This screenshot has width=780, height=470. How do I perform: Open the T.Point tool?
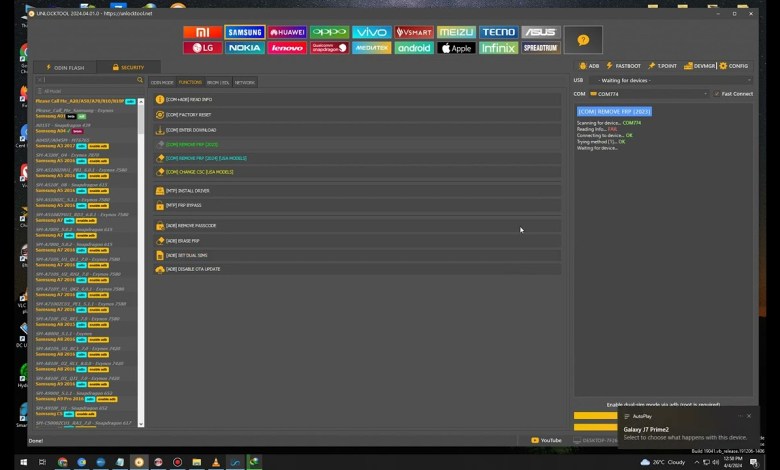662,66
